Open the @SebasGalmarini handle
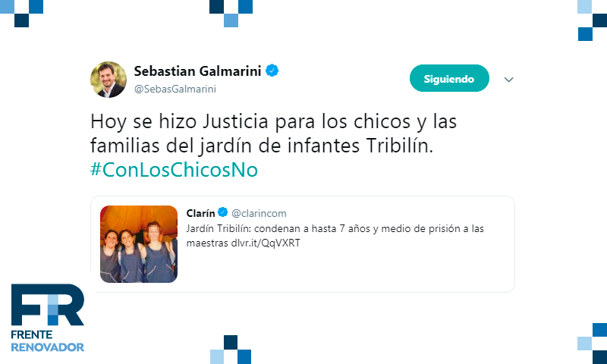The image size is (607, 364). 175,89
